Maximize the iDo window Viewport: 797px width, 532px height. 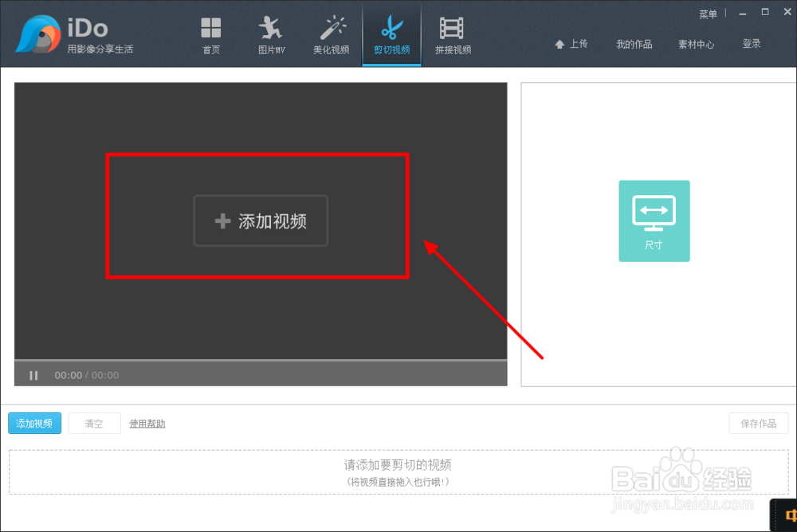[765, 12]
